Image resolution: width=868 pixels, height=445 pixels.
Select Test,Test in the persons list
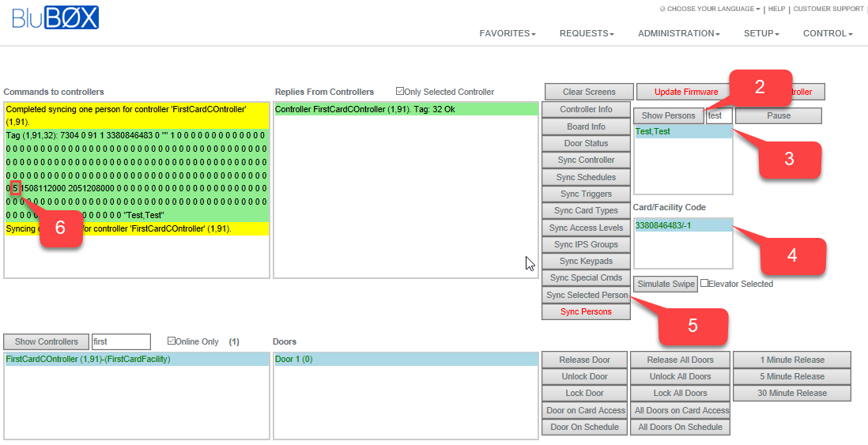(653, 132)
